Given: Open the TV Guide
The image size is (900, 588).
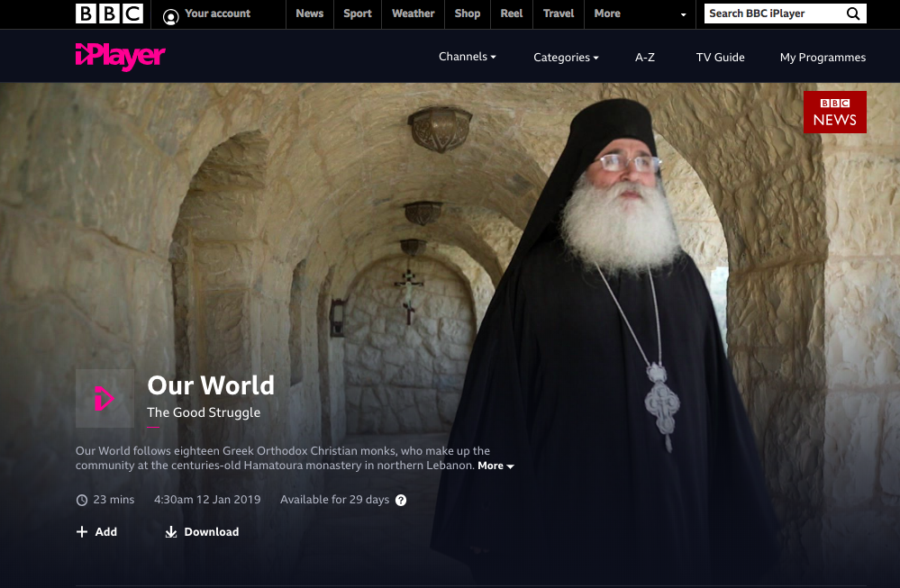Looking at the screenshot, I should point(721,58).
